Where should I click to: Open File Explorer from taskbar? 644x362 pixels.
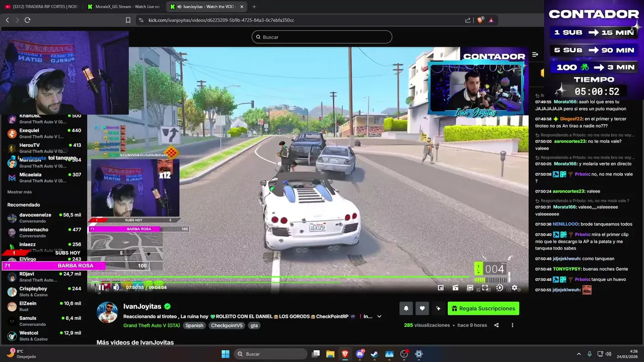click(331, 354)
